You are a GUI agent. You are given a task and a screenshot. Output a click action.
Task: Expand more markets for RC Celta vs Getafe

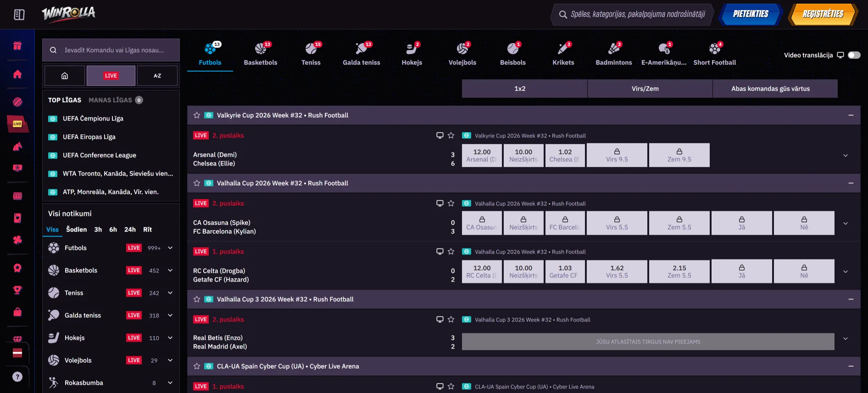pos(845,271)
